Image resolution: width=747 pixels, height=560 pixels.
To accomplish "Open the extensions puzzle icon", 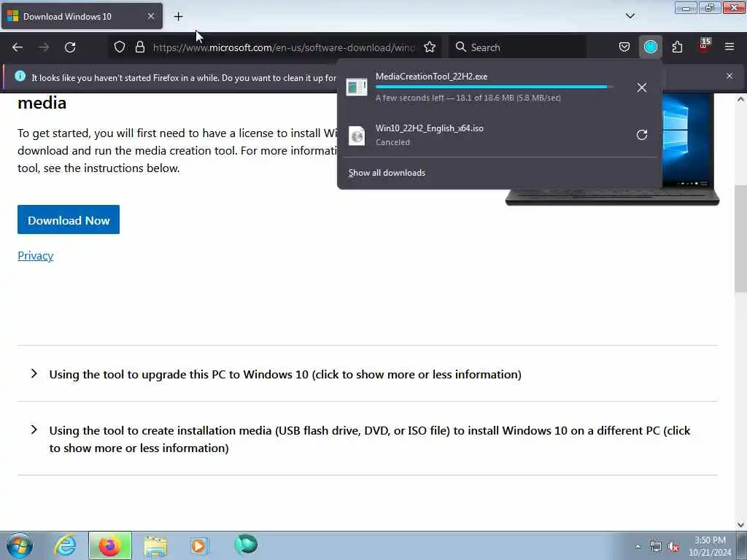I will pyautogui.click(x=677, y=47).
